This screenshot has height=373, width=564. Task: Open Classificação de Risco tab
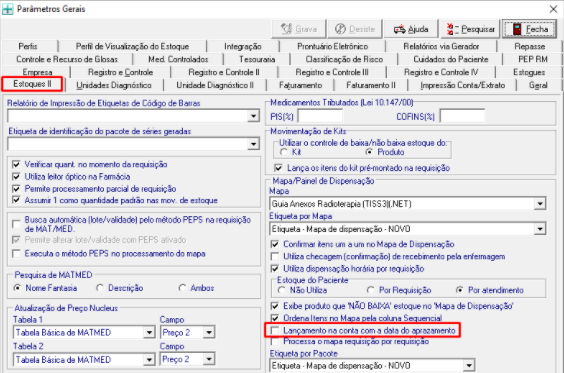pos(344,59)
